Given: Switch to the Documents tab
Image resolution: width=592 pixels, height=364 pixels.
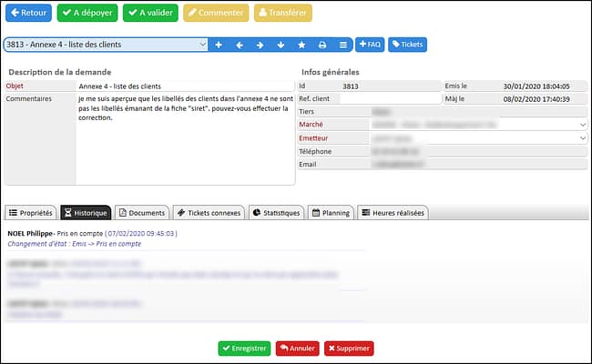Looking at the screenshot, I should 142,213.
